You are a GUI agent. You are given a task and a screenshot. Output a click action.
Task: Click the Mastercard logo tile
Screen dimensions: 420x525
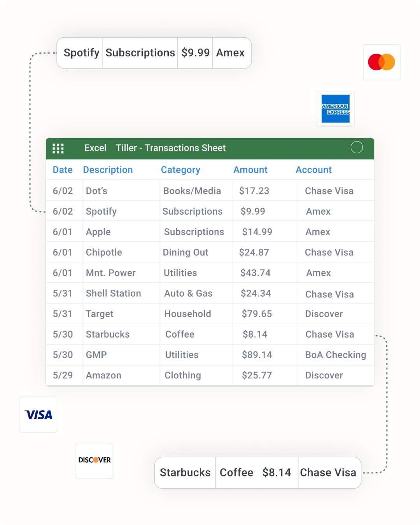tap(381, 62)
